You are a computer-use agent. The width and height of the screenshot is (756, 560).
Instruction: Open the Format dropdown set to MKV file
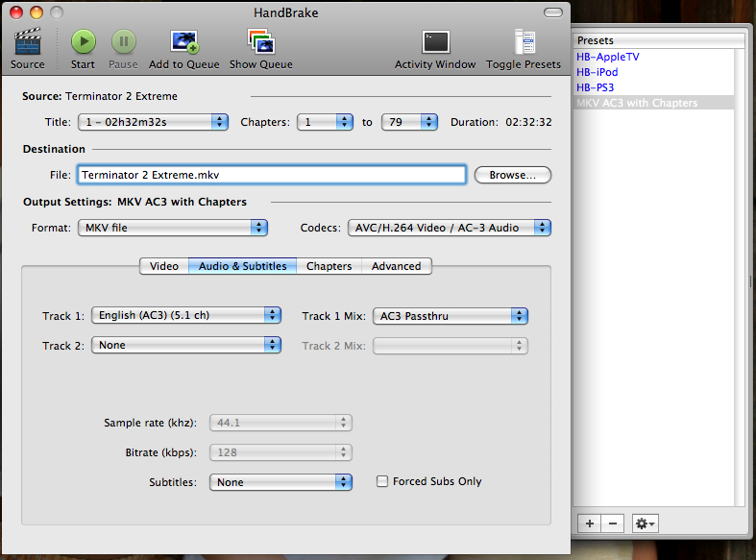pyautogui.click(x=173, y=228)
